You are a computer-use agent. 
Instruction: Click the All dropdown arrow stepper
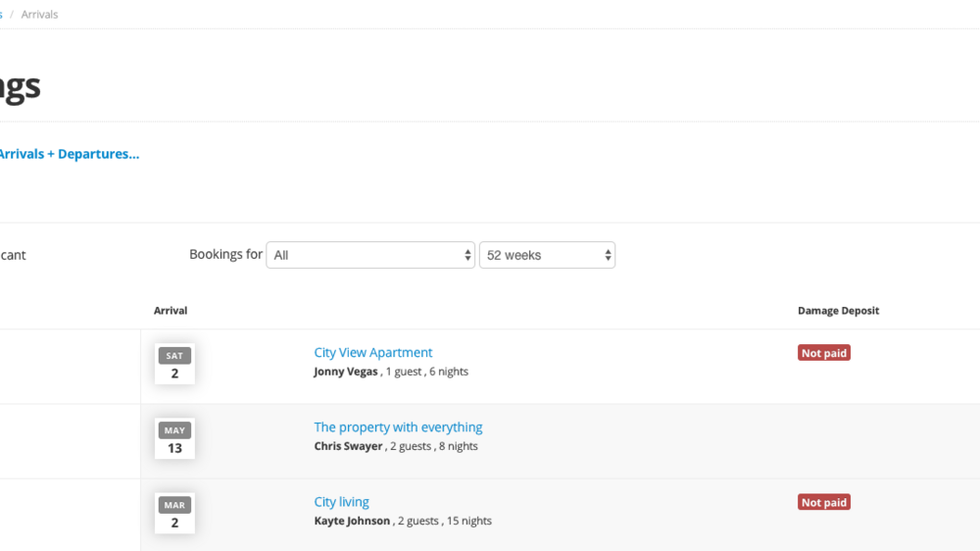(x=467, y=255)
